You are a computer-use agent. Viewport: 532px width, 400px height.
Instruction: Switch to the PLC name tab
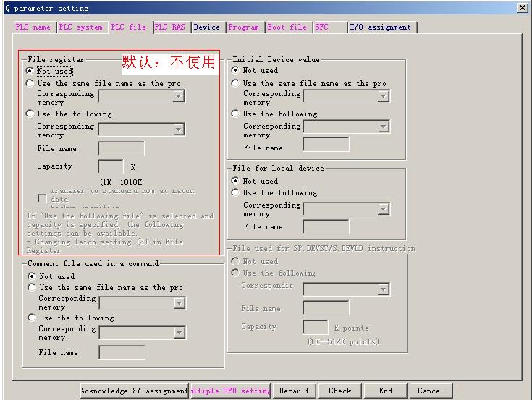tap(33, 27)
